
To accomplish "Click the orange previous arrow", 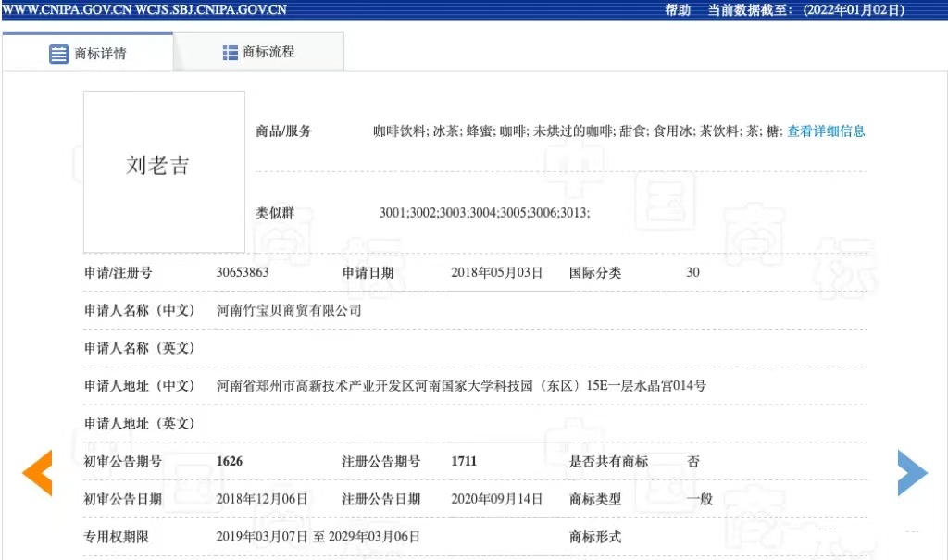I will coord(37,473).
